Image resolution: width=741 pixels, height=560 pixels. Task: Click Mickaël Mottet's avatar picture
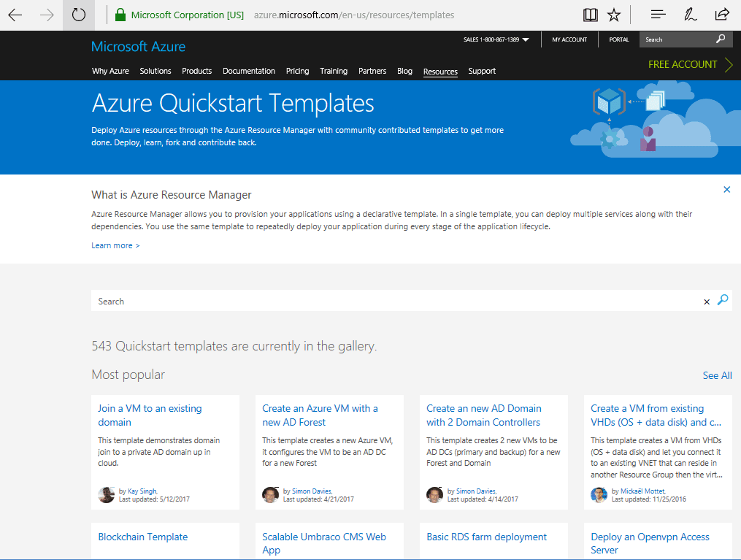(x=599, y=495)
